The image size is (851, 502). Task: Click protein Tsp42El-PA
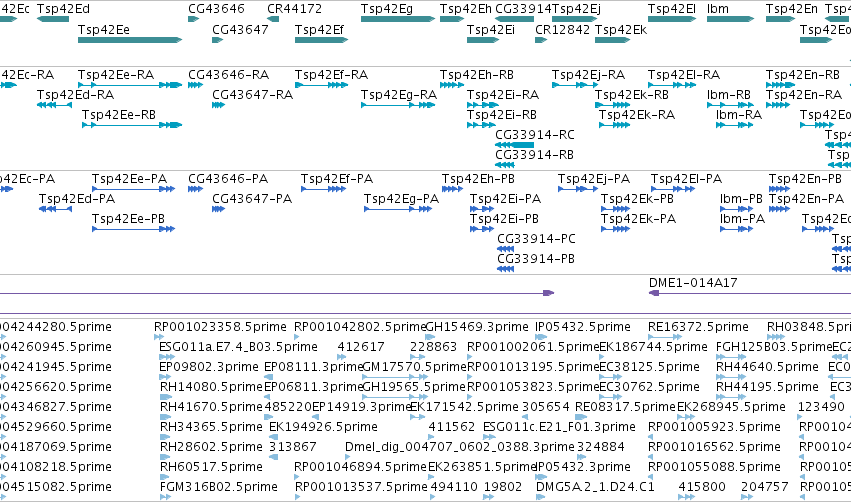point(686,179)
